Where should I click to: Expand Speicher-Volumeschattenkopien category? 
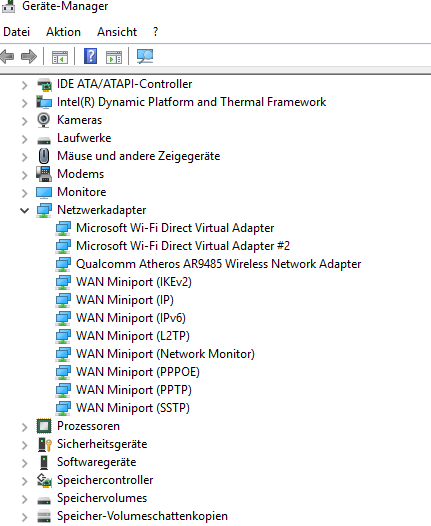point(24,517)
